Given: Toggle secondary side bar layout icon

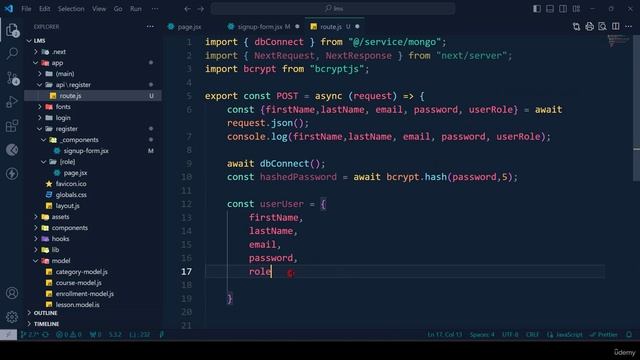Looking at the screenshot, I should 563,9.
